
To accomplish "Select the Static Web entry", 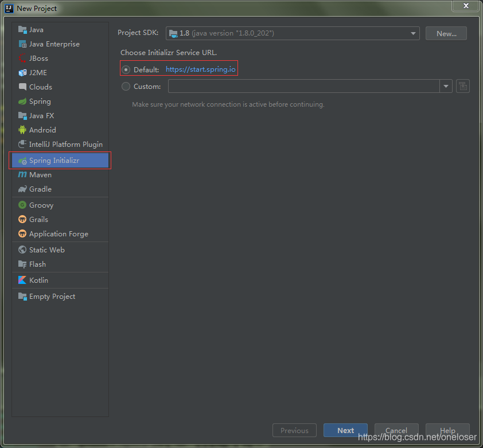I will (x=60, y=250).
